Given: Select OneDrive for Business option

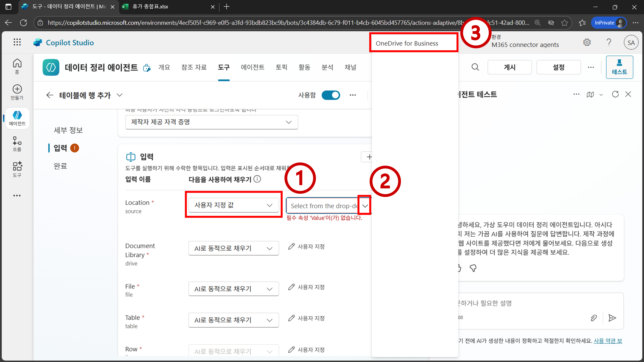Looking at the screenshot, I should (407, 43).
